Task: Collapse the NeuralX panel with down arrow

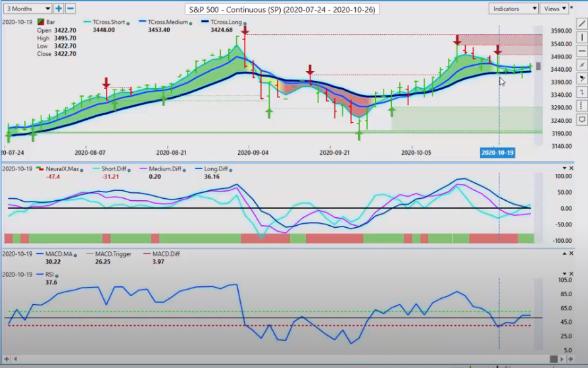Action: [564, 169]
